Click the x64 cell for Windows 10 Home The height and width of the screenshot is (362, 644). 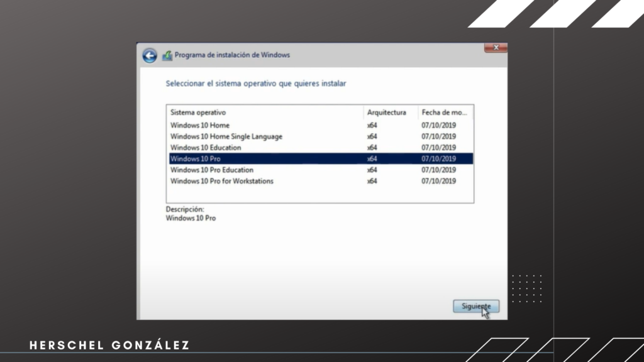[372, 125]
